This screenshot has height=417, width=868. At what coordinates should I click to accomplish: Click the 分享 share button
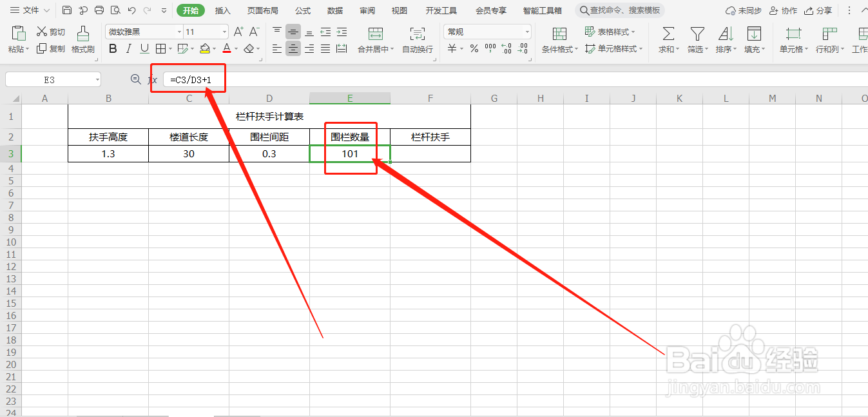[x=818, y=10]
